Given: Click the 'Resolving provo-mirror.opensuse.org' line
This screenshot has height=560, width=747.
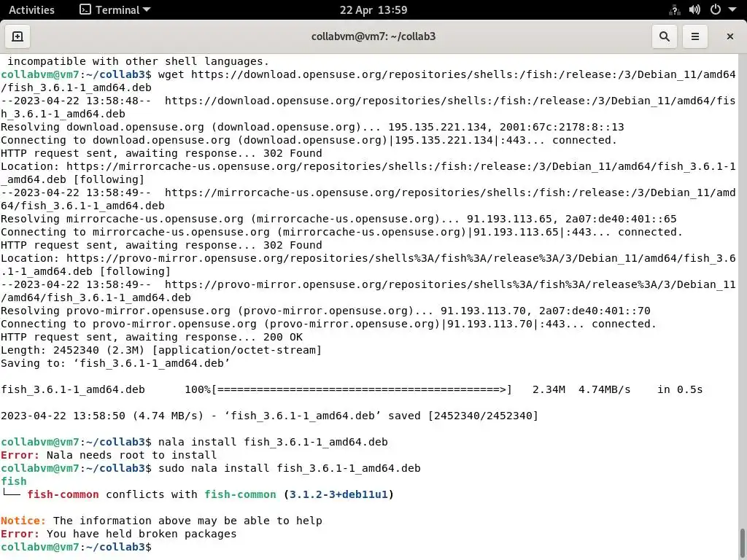Looking at the screenshot, I should coord(325,311).
